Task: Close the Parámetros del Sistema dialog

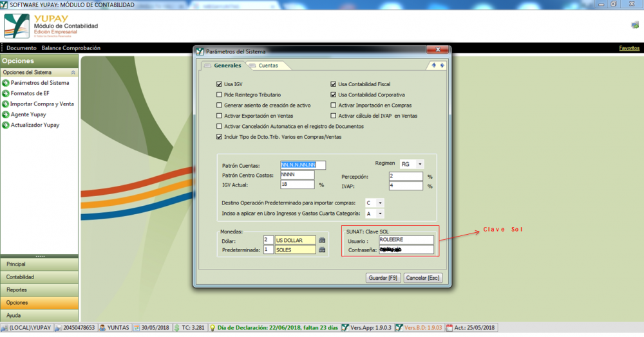Action: (x=437, y=50)
